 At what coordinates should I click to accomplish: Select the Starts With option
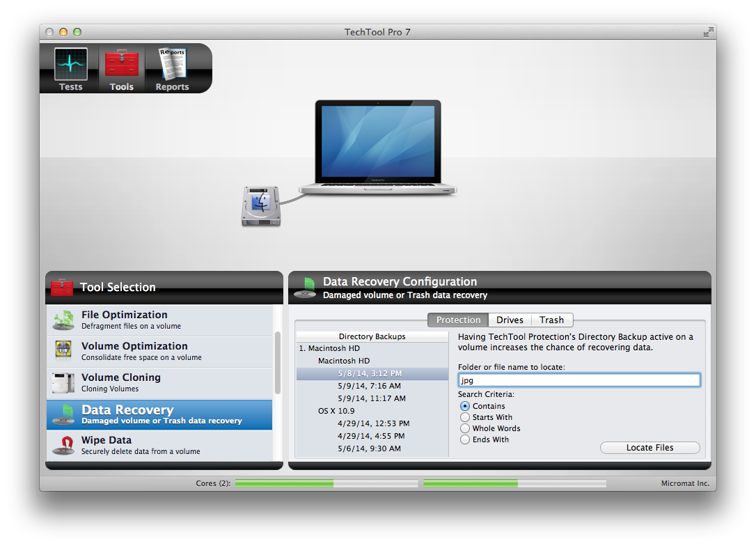pos(464,417)
